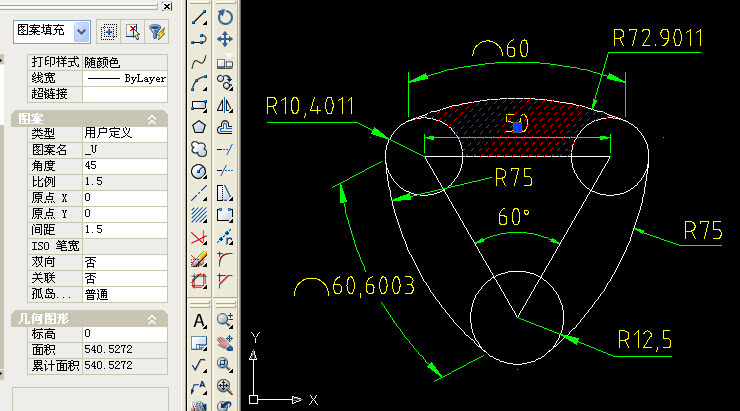Click the 累计面积 value 540.5272
740x411 pixels.
(x=125, y=366)
